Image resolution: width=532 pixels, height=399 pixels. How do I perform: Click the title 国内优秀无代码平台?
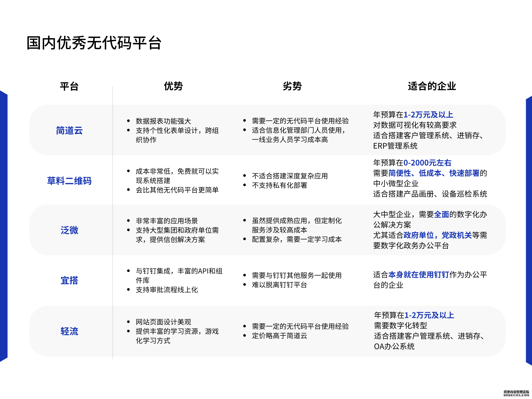pos(94,43)
